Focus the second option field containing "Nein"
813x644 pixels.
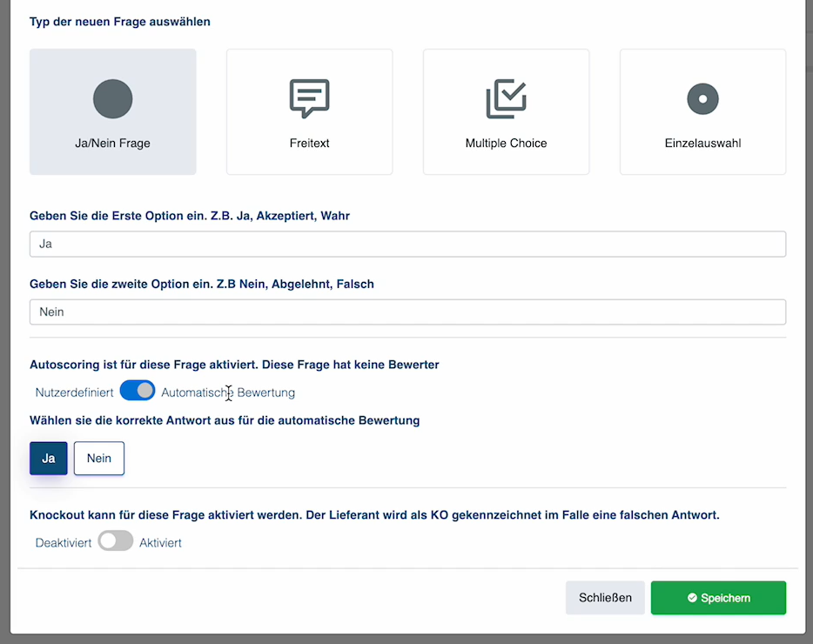[x=407, y=312]
